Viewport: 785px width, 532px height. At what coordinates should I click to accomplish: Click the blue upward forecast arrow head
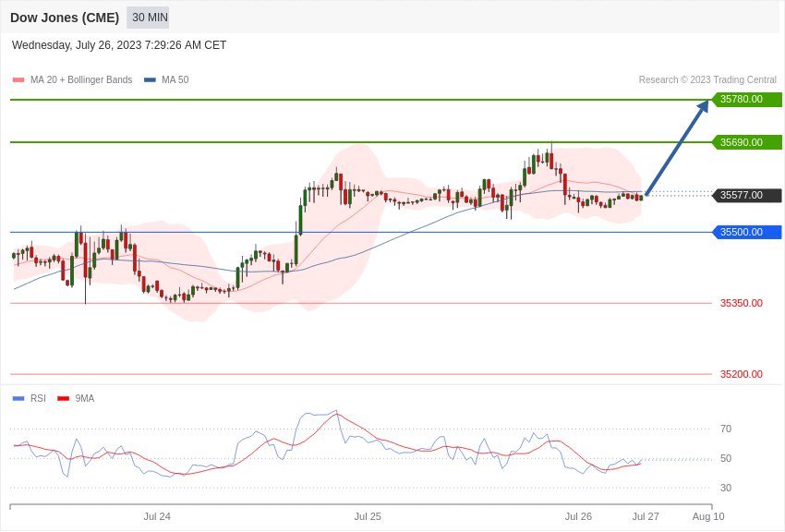tap(704, 105)
